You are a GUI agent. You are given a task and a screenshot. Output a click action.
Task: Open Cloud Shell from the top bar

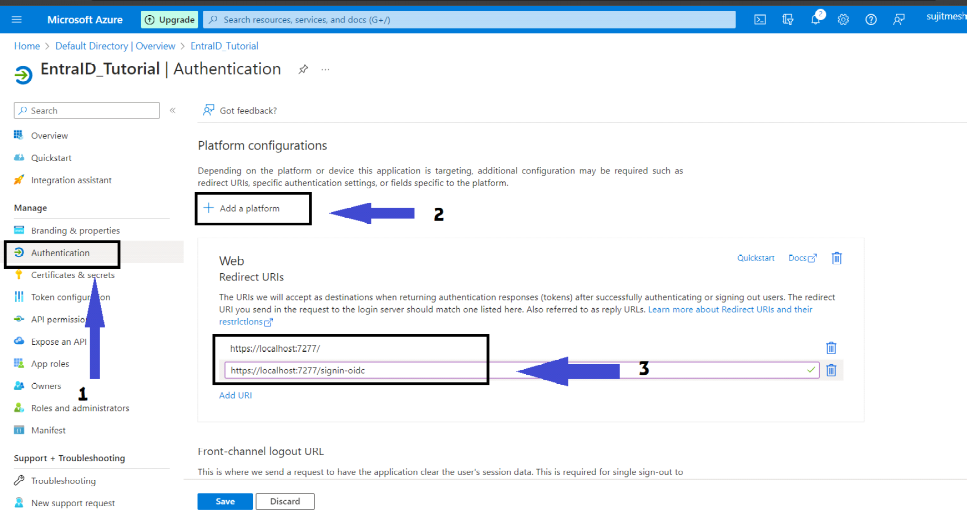click(760, 19)
